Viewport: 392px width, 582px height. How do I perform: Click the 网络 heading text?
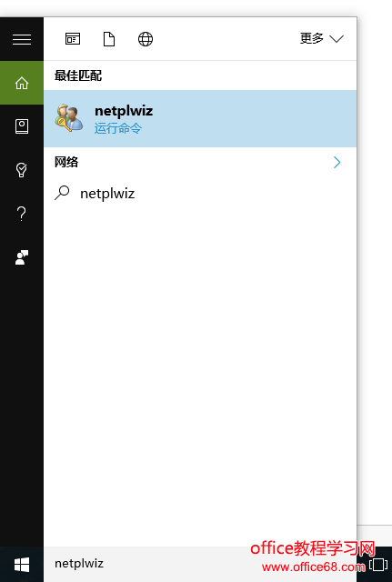click(x=66, y=162)
